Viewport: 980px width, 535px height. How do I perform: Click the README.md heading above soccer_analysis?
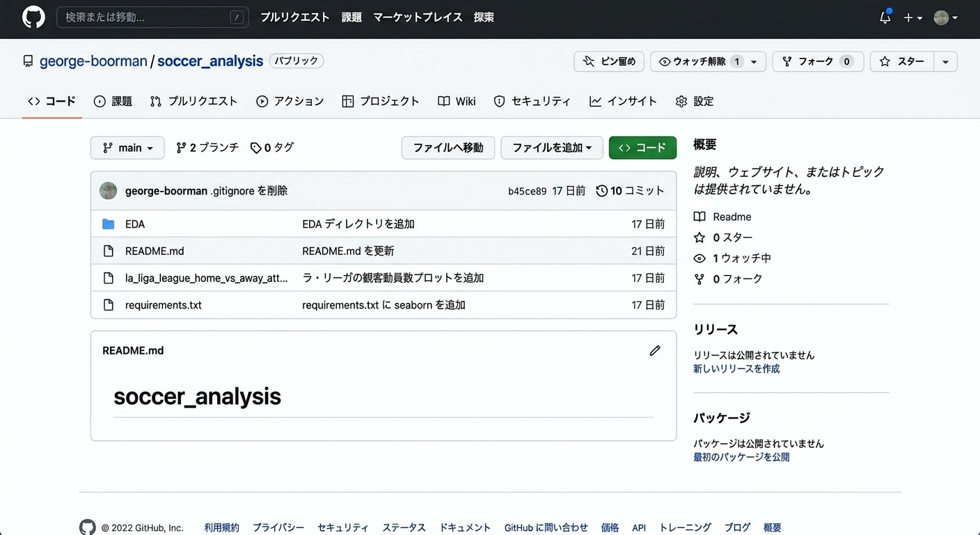[x=133, y=350]
